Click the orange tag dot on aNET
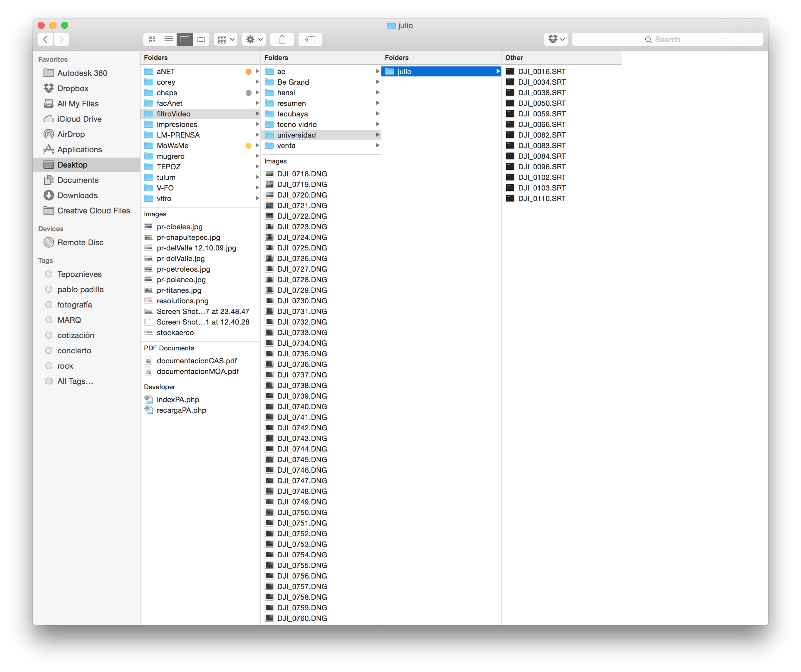Image resolution: width=801 pixels, height=672 pixels. coord(248,71)
